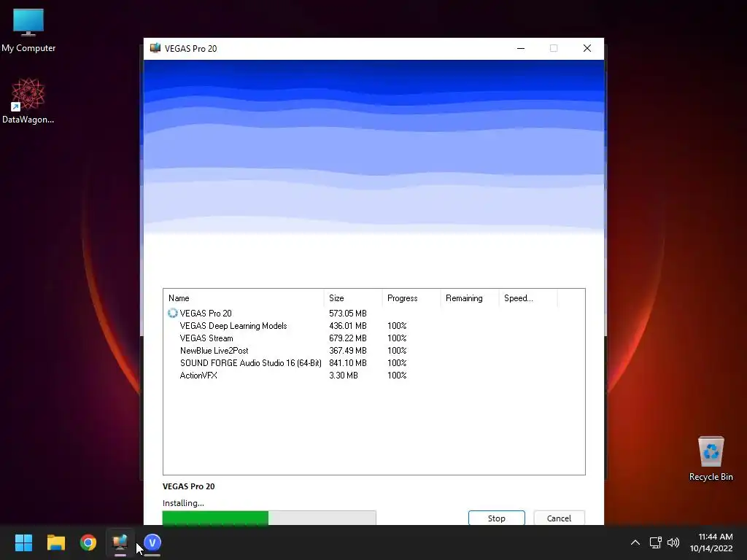Select the VEGAS installer taskbar icon
Viewport: 747px width, 560px height.
click(120, 542)
